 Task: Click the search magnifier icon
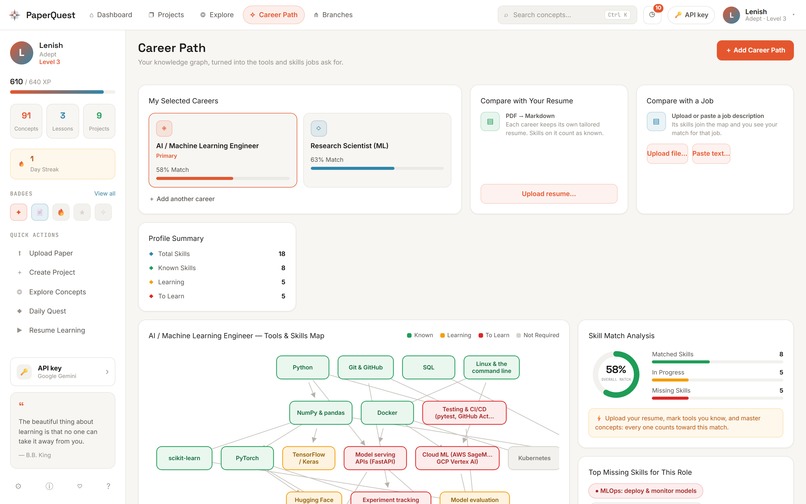coord(506,15)
